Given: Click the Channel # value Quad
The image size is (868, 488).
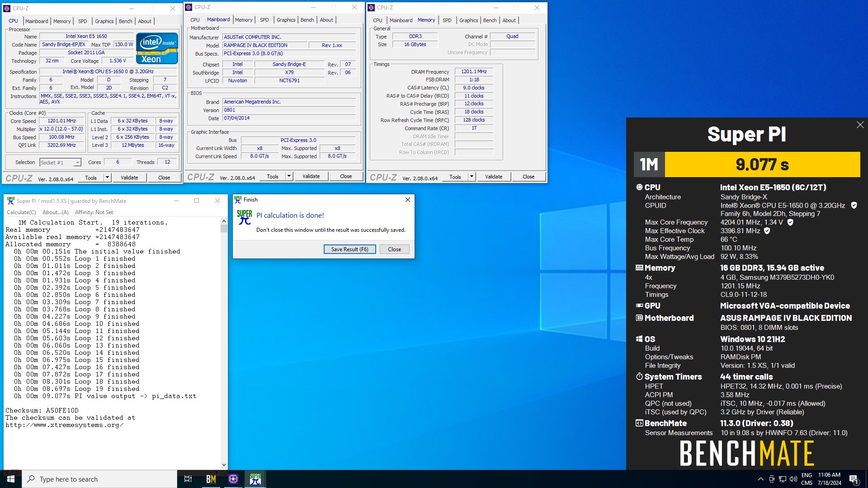Looking at the screenshot, I should (512, 37).
